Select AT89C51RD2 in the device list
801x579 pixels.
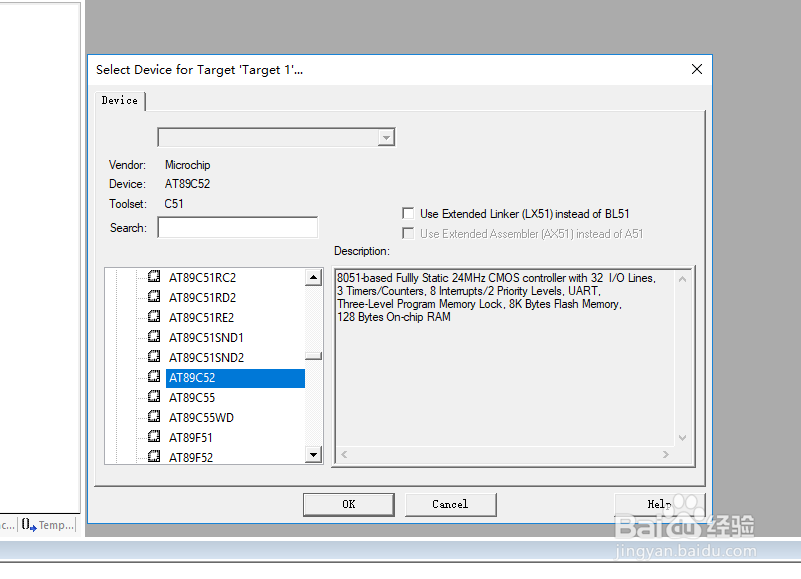tap(202, 298)
